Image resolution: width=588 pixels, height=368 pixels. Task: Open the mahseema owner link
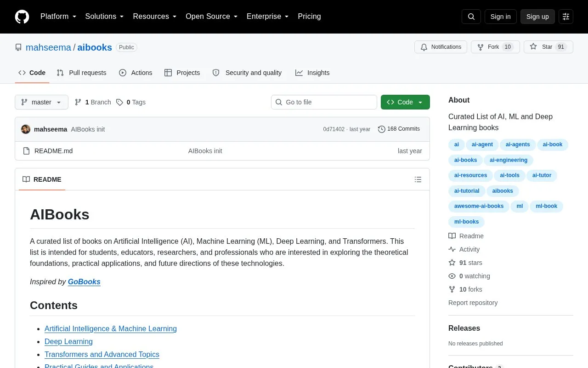point(48,47)
